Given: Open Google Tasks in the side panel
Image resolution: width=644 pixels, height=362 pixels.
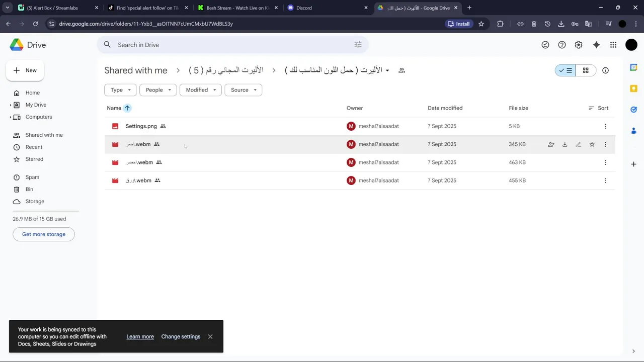Looking at the screenshot, I should (x=633, y=110).
